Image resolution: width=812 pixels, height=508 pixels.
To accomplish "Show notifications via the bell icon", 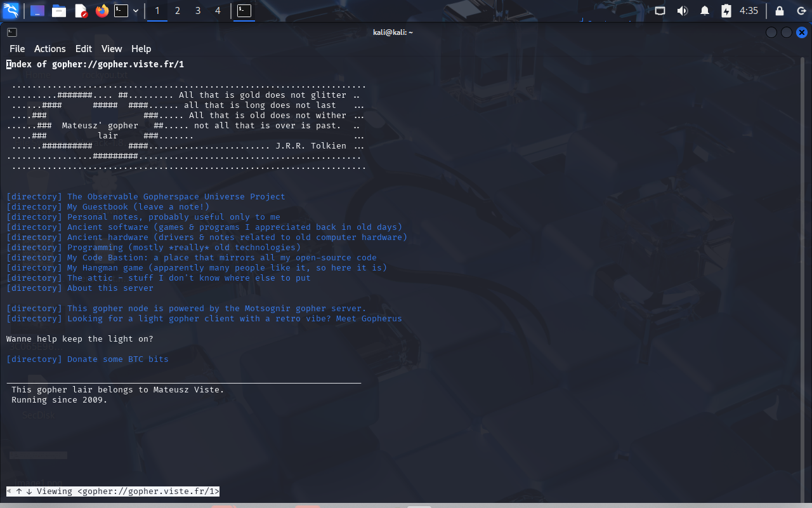I will point(705,11).
